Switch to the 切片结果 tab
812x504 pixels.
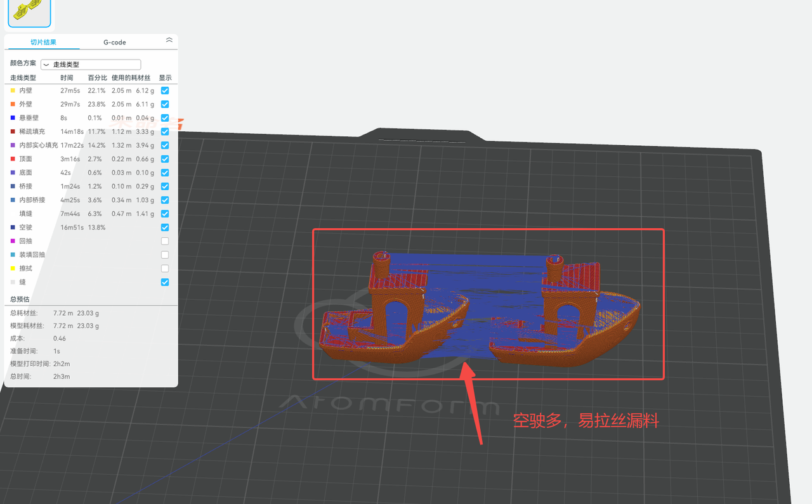pyautogui.click(x=43, y=42)
